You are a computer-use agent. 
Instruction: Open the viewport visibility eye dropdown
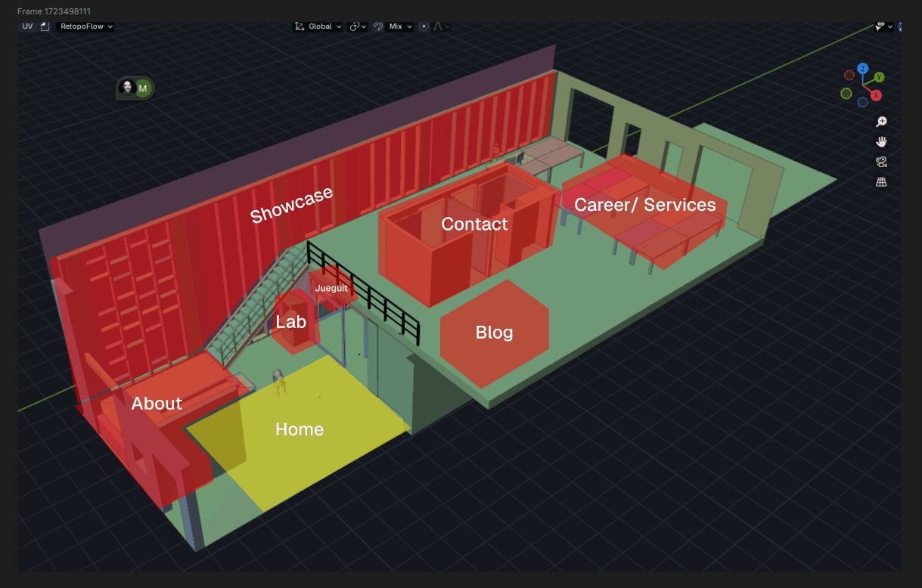(x=883, y=26)
